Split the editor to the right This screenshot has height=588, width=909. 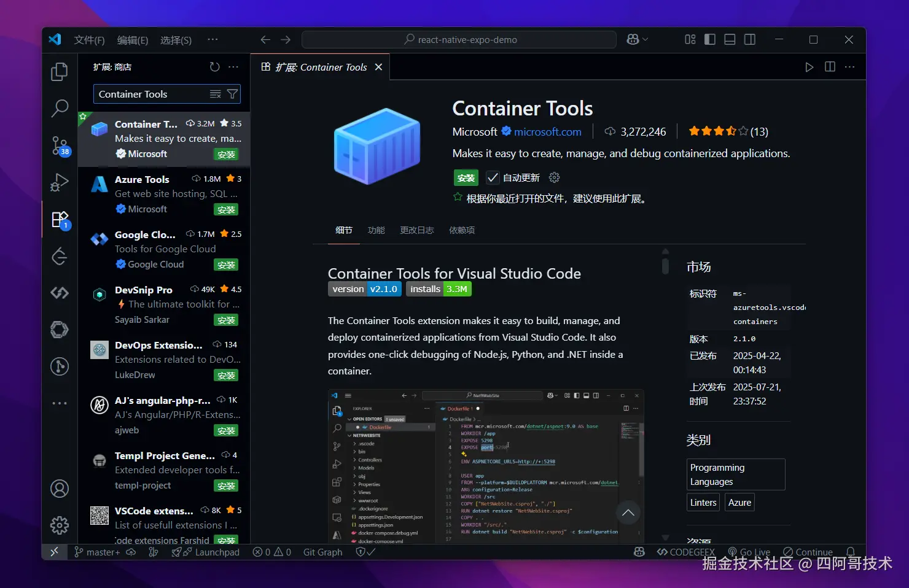point(830,67)
